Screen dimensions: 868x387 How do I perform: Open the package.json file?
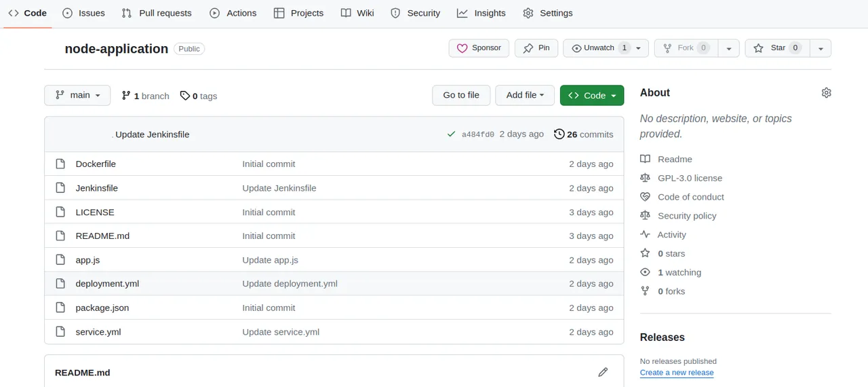coord(102,308)
